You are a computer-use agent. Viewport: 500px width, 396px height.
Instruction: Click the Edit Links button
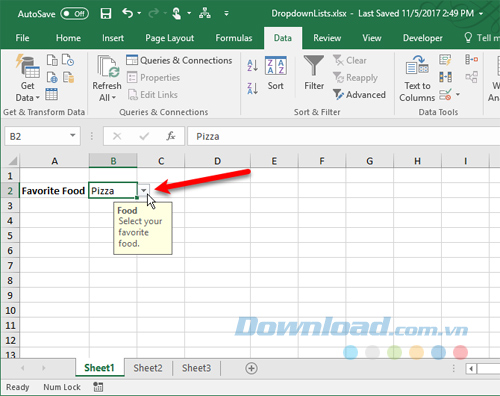153,95
